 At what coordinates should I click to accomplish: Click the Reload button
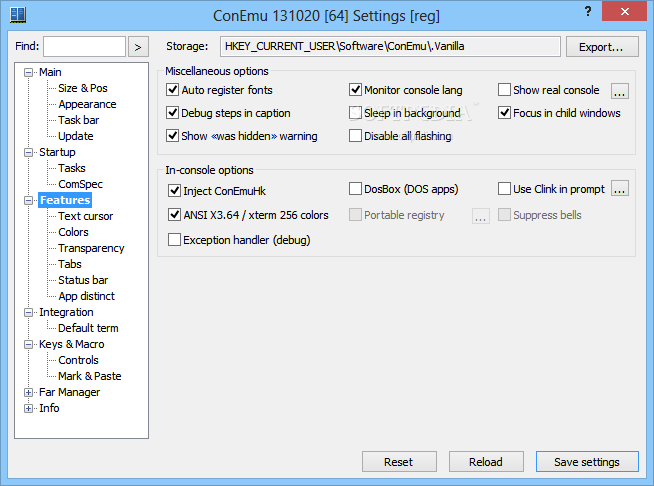click(486, 462)
